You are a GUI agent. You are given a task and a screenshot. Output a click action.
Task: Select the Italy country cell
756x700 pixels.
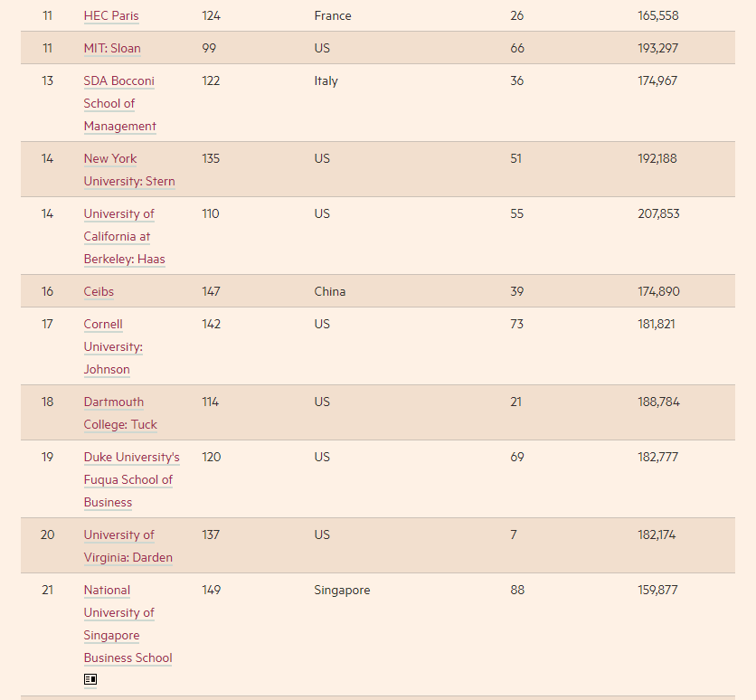[x=326, y=81]
